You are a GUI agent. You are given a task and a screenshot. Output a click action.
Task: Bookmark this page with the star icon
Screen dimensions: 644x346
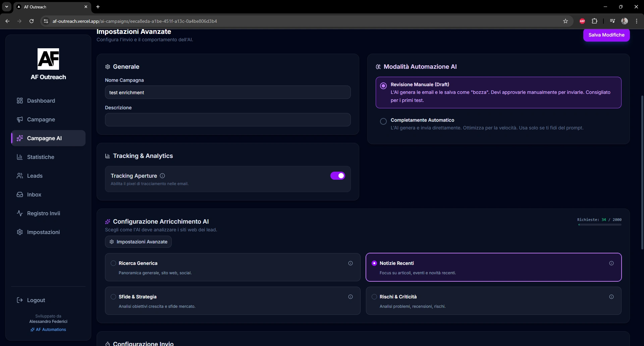566,21
